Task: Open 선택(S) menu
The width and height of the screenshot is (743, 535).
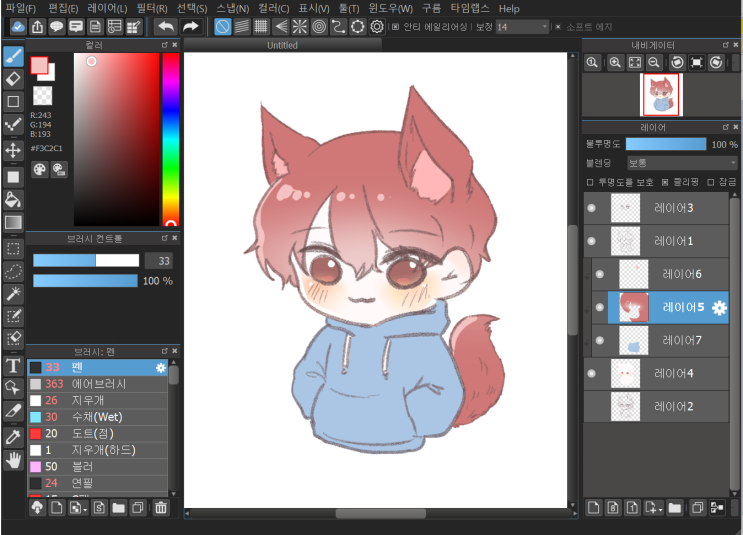Action: coord(192,8)
